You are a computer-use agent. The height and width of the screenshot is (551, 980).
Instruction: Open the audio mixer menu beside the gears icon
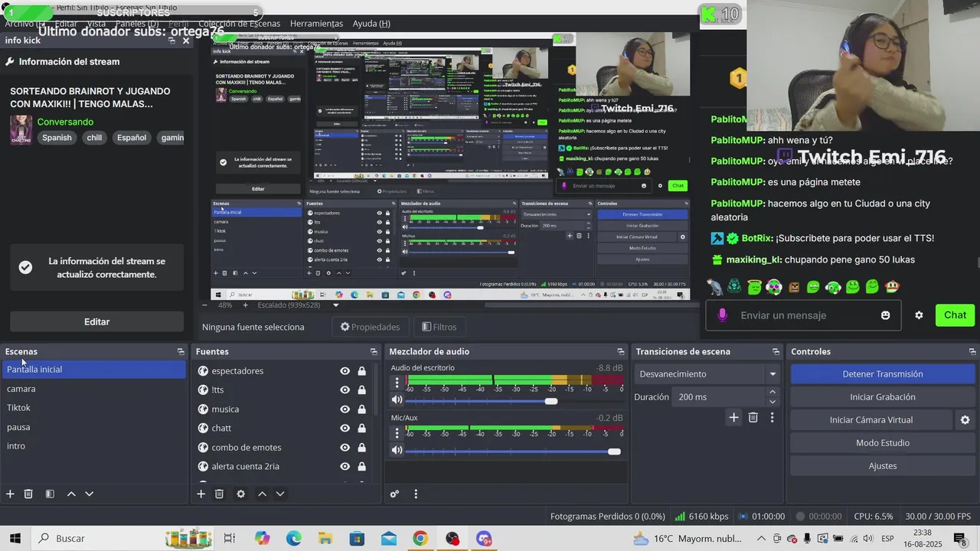(x=416, y=494)
